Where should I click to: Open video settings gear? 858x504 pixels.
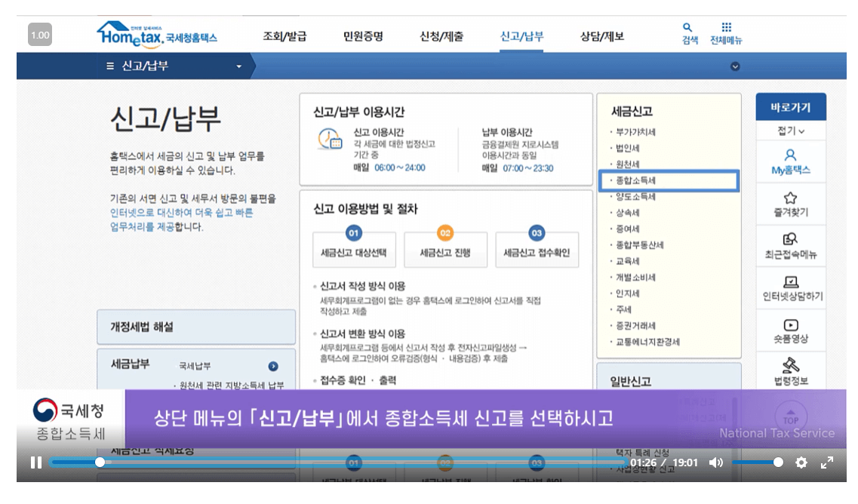(x=801, y=463)
